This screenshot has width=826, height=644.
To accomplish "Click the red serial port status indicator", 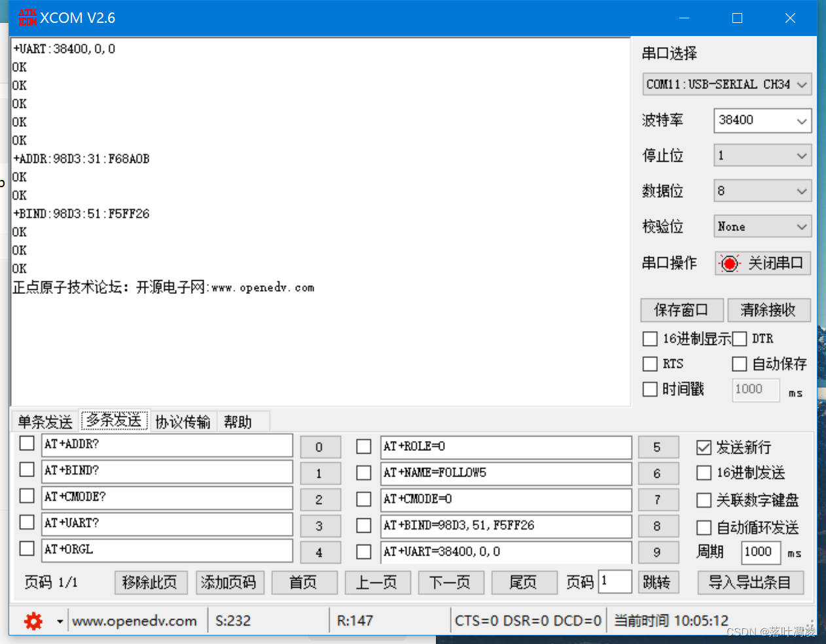I will pyautogui.click(x=729, y=263).
